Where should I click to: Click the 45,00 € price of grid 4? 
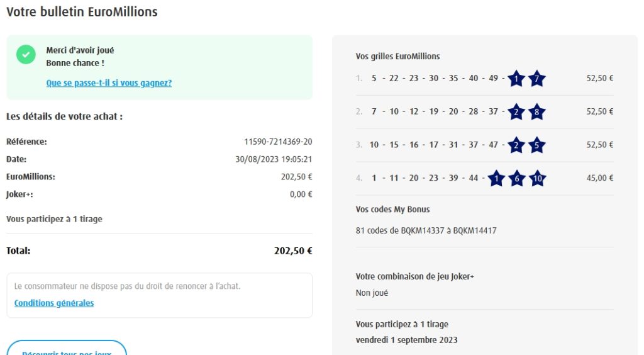click(x=599, y=178)
